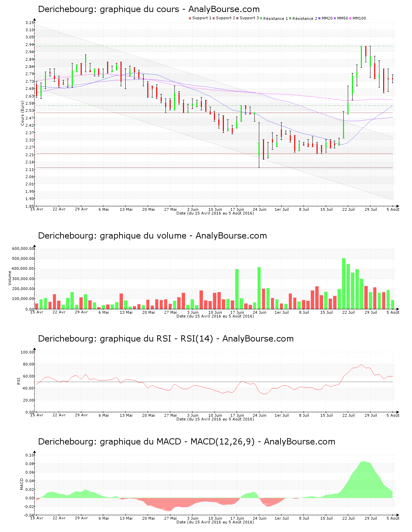The image size is (412, 532).
Task: Click the 2.53 value on price axis
Action: coord(30,111)
